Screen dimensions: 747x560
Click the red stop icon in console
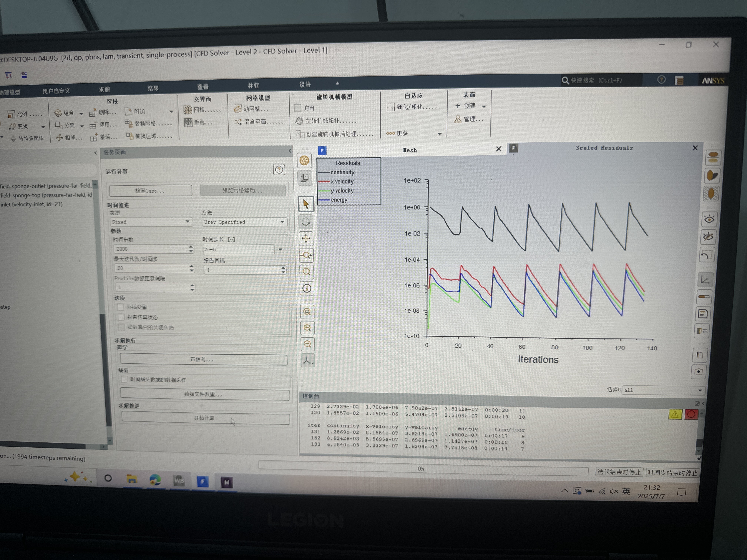(x=691, y=414)
